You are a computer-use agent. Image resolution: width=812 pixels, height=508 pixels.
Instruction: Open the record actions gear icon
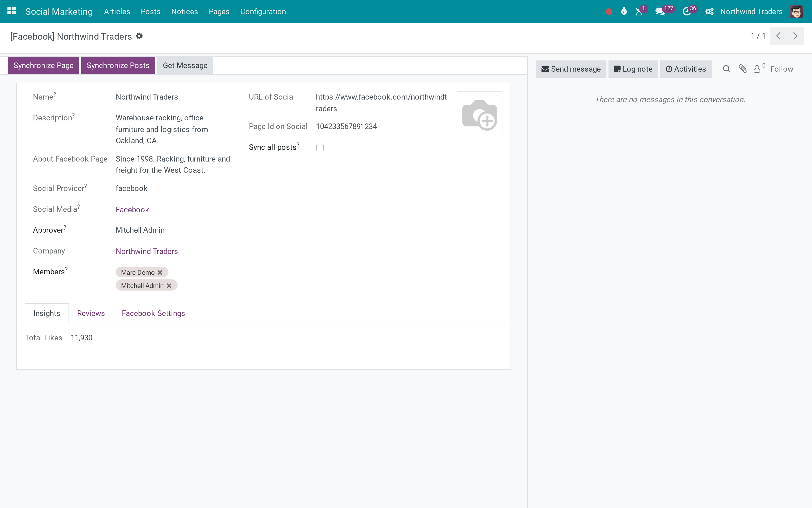[x=139, y=36]
